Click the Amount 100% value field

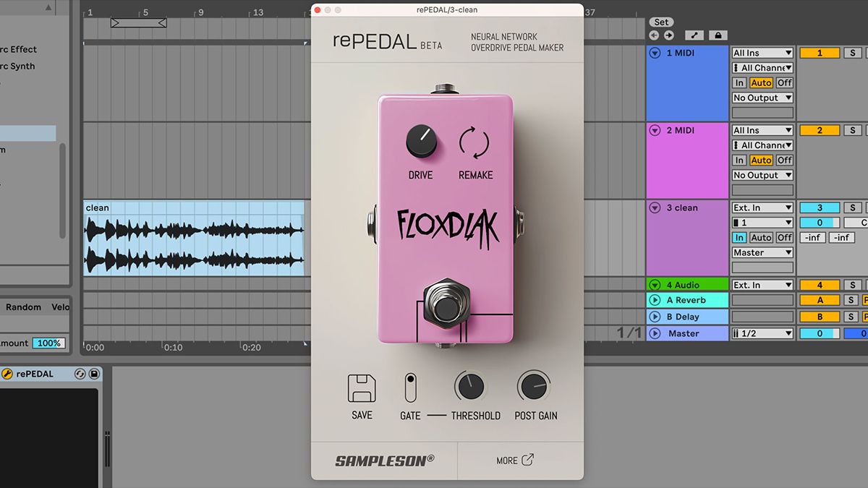pos(48,343)
